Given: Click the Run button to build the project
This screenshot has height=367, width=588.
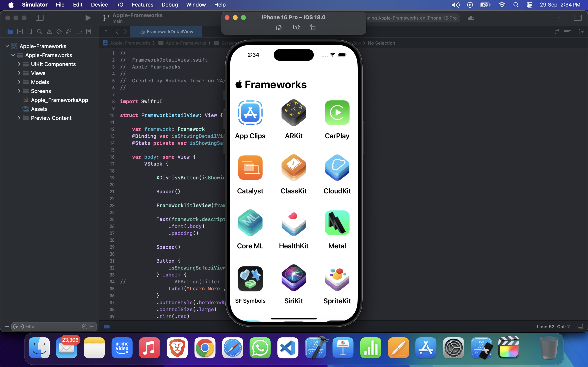Looking at the screenshot, I should tap(88, 18).
